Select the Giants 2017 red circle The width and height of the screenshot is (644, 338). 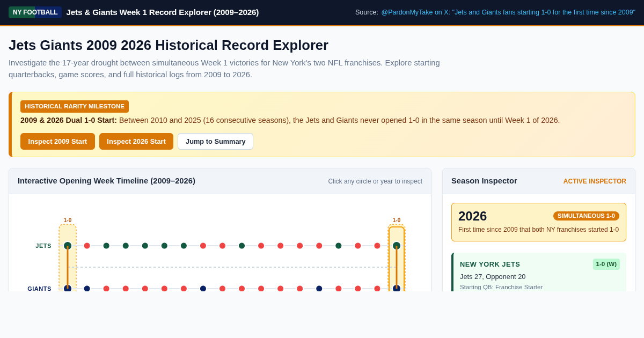(x=222, y=289)
